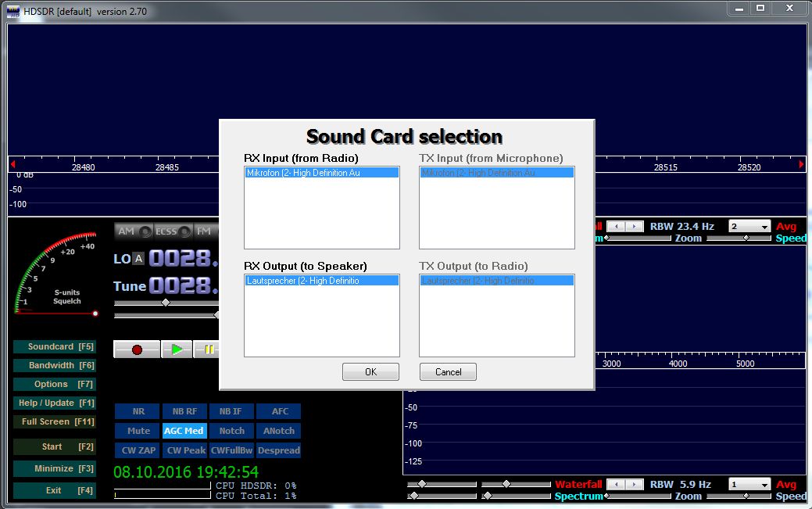Click the green Play button
The width and height of the screenshot is (812, 509).
(x=177, y=349)
